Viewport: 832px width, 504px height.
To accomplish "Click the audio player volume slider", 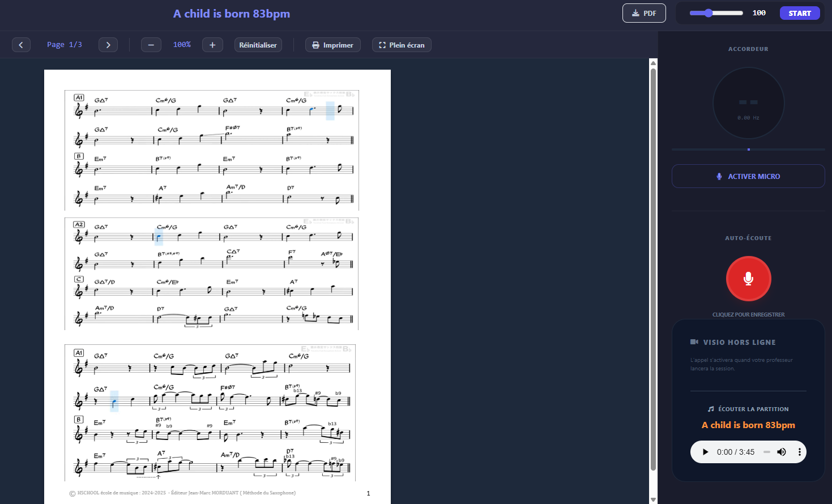I will 767,452.
